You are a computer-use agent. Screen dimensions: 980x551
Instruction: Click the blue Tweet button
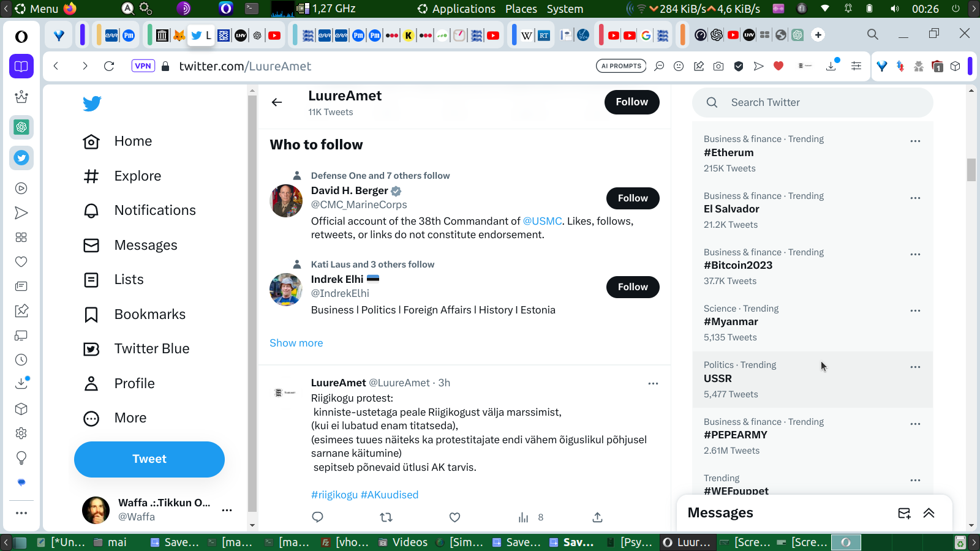click(149, 459)
